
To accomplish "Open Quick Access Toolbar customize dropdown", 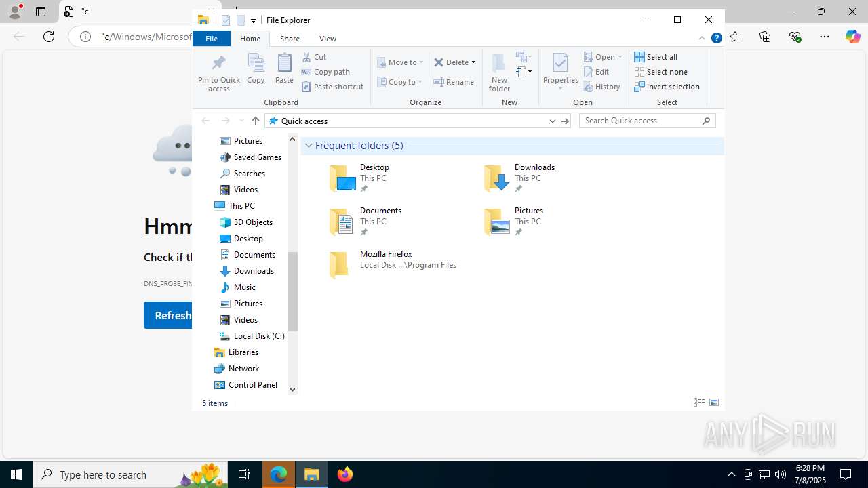I will (253, 21).
